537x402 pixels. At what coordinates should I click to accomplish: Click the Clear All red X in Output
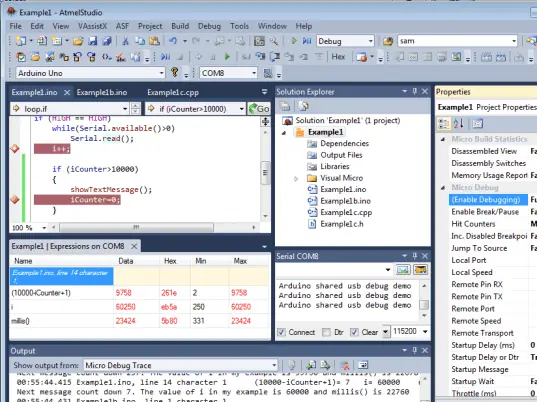pos(346,365)
